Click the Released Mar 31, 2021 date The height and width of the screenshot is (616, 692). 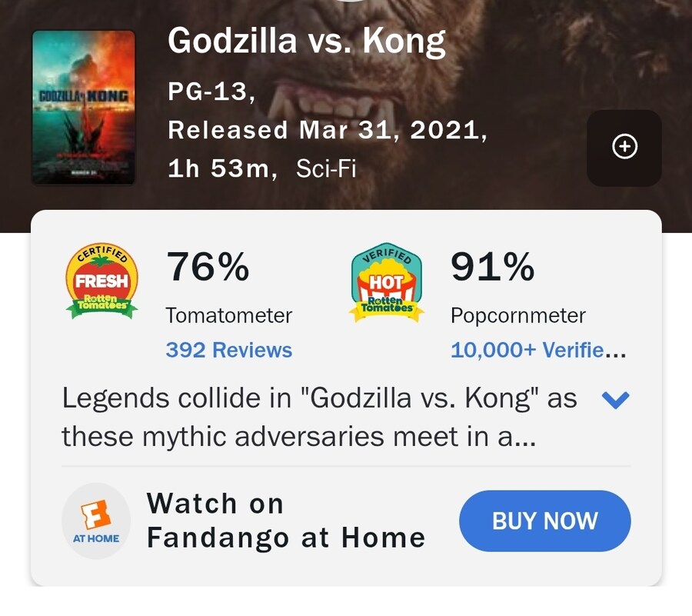(x=328, y=130)
